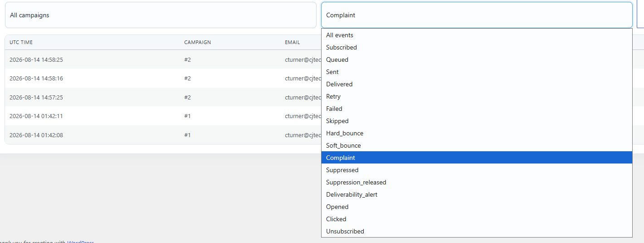Choose Retry from the event list

point(477,96)
